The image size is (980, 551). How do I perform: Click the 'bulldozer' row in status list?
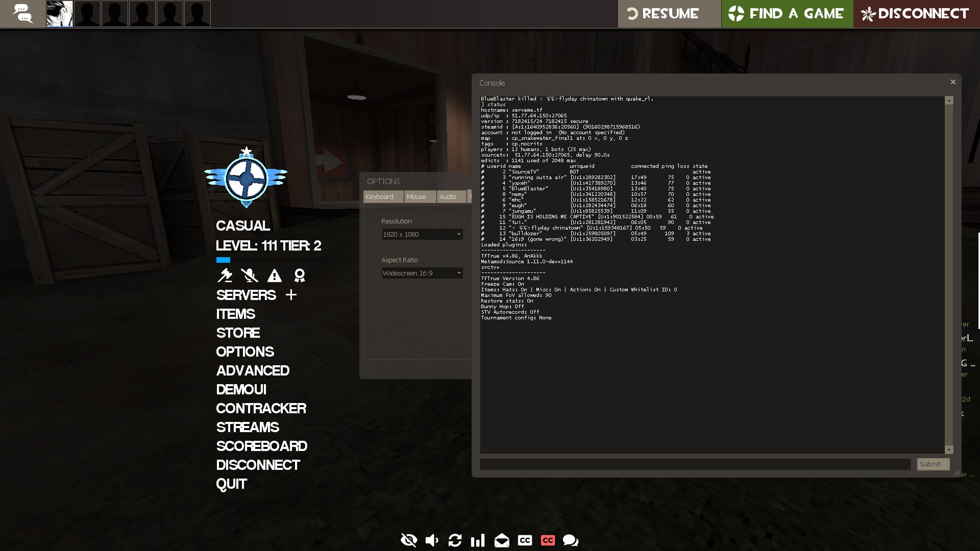tap(596, 234)
